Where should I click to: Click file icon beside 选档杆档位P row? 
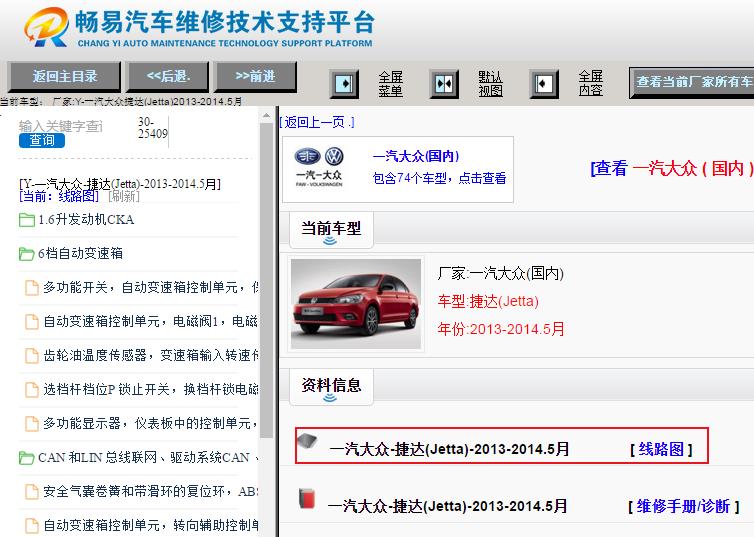tap(32, 389)
